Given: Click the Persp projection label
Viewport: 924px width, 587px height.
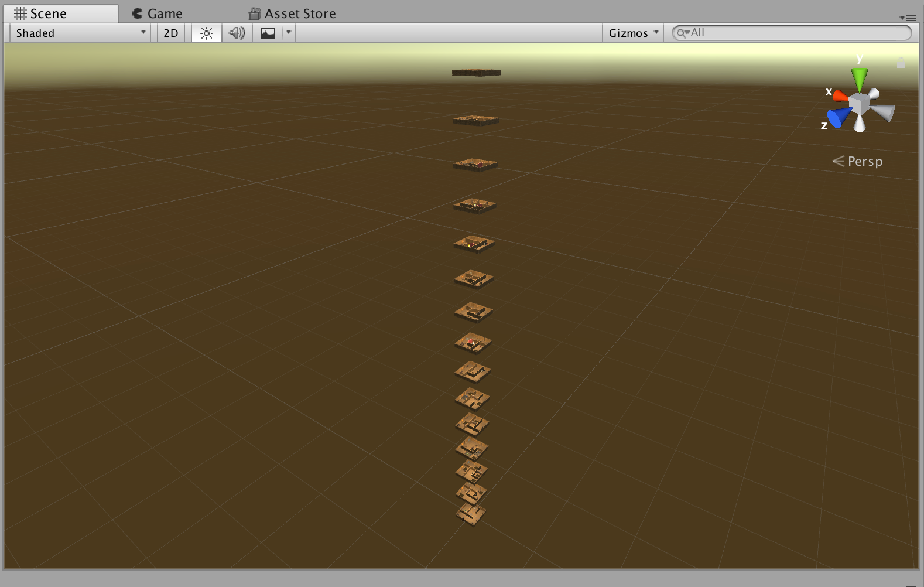Looking at the screenshot, I should [x=864, y=162].
